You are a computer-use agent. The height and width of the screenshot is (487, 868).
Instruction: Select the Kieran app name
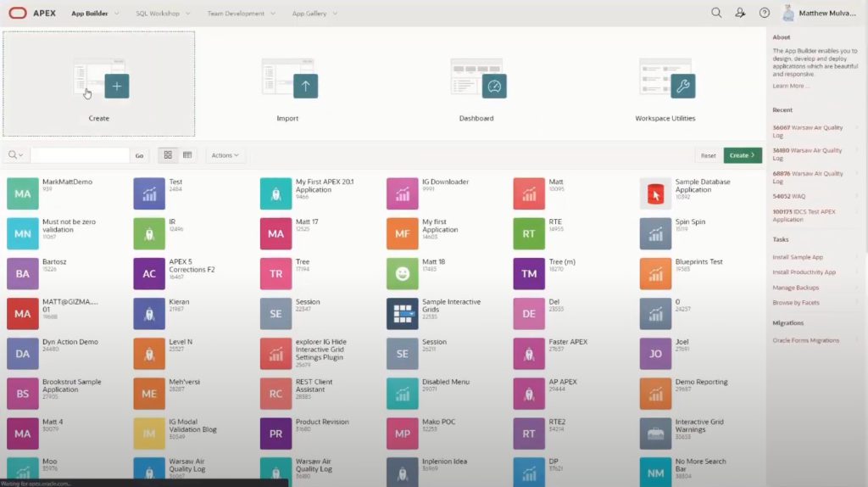[179, 302]
